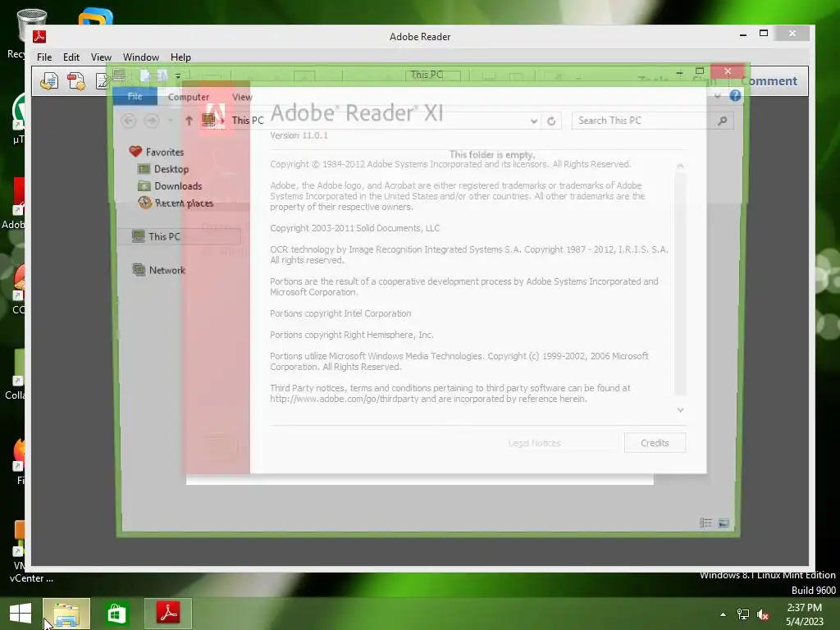The width and height of the screenshot is (840, 630).
Task: Click the Legal Notices button in About dialog
Action: (x=534, y=443)
